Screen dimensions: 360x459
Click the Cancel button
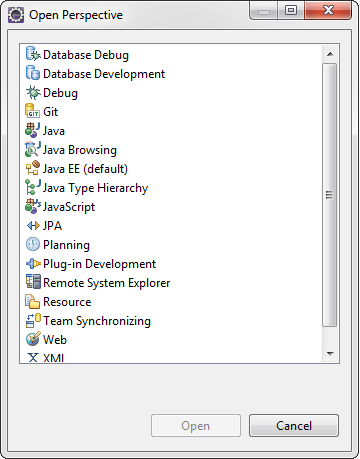coord(294,426)
